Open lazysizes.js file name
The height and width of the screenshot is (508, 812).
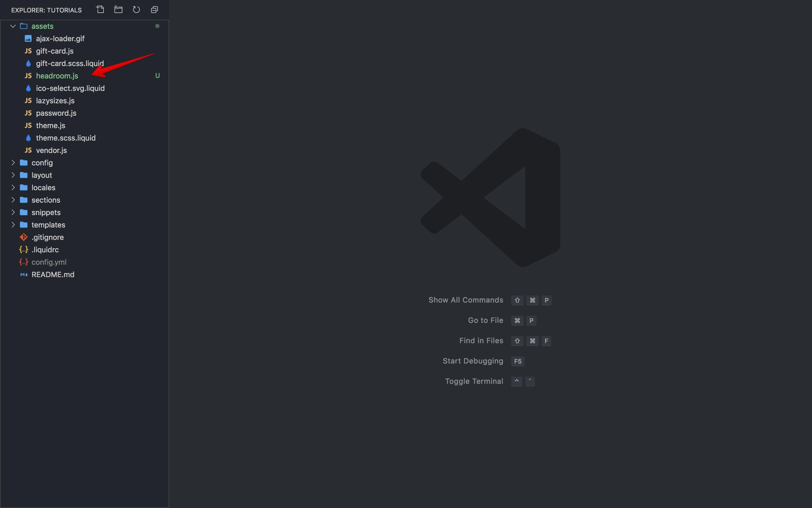pyautogui.click(x=55, y=101)
